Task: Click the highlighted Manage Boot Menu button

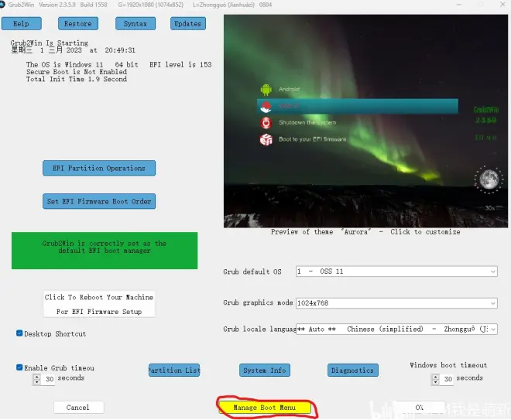Action: pyautogui.click(x=265, y=408)
